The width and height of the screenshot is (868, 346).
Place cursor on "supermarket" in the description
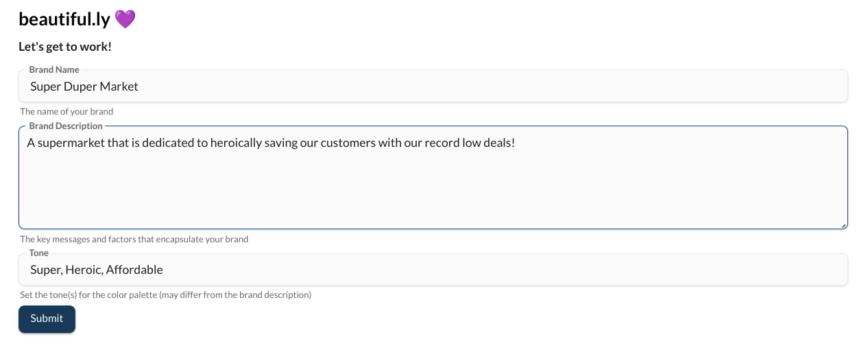[x=69, y=143]
